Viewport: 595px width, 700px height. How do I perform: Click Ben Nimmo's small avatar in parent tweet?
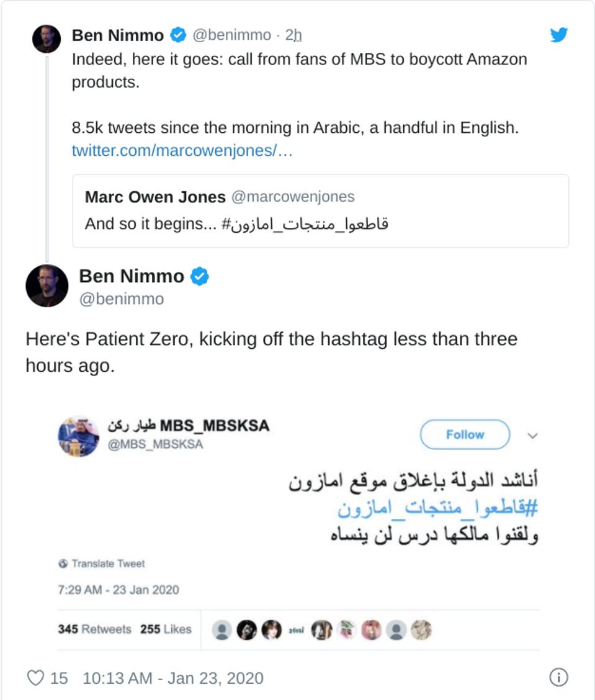[x=47, y=38]
